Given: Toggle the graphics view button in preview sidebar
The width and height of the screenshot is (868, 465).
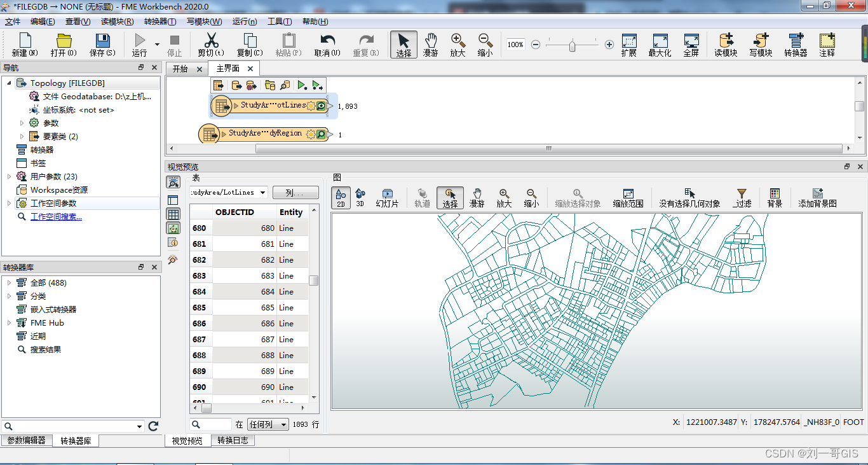Looking at the screenshot, I should tap(173, 228).
